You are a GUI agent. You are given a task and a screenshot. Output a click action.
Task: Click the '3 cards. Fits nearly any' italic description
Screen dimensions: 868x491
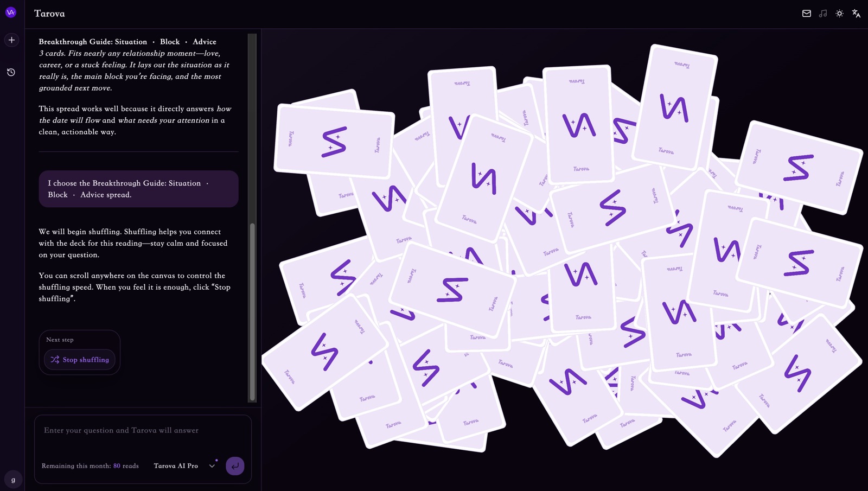tap(134, 71)
